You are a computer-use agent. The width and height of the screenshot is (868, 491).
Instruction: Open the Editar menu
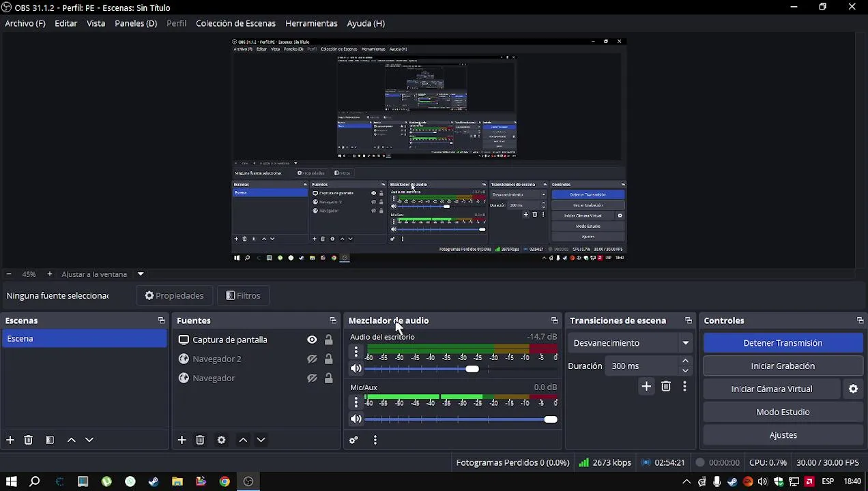tap(66, 23)
